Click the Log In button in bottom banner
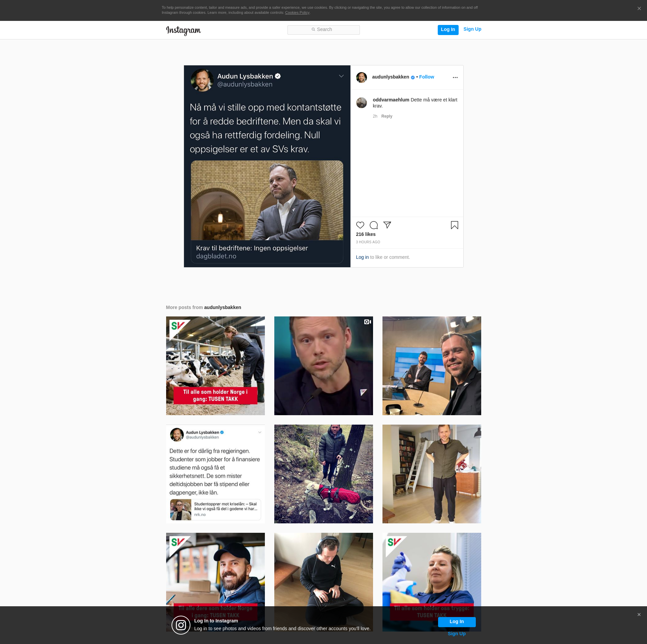Screen dimensions: 647x644 457,622
